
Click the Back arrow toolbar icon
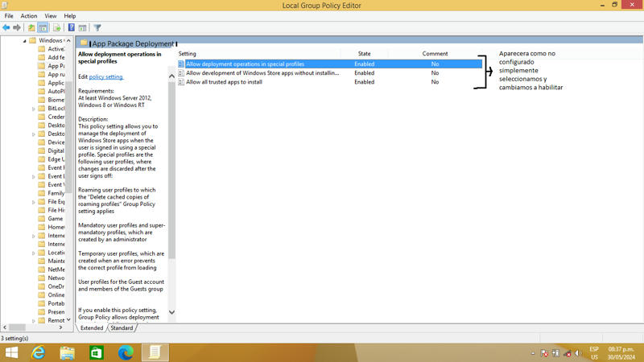click(x=6, y=27)
